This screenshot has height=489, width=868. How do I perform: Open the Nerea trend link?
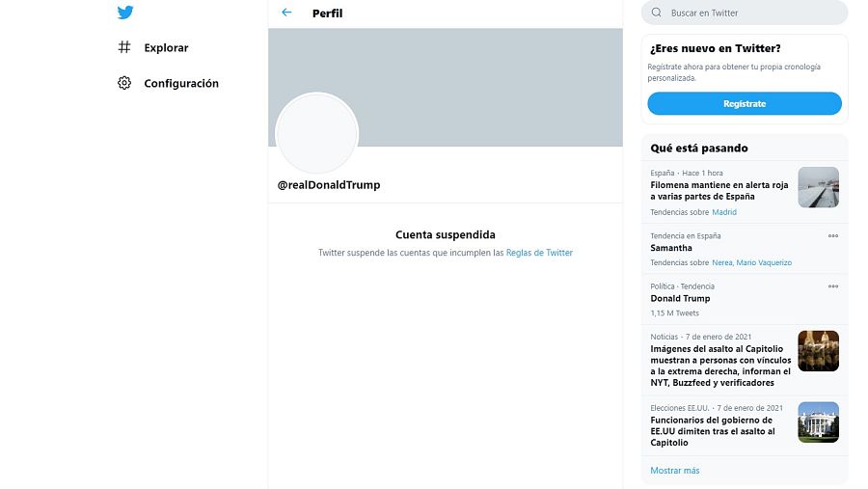pos(722,262)
